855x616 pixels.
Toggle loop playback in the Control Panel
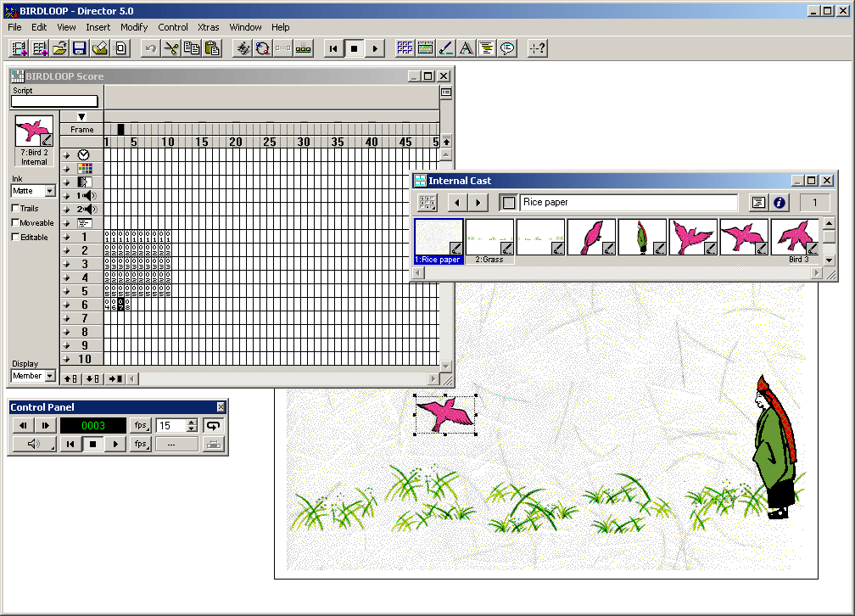point(213,426)
